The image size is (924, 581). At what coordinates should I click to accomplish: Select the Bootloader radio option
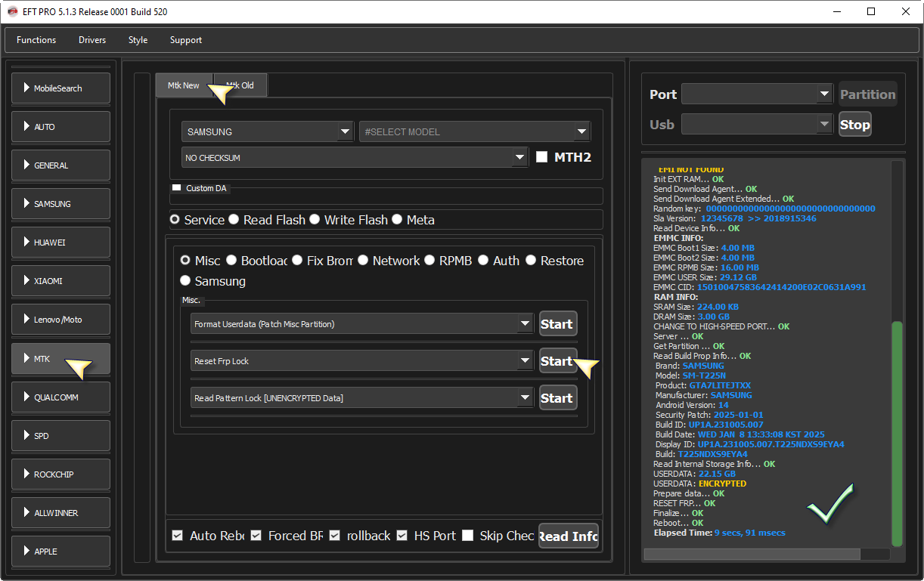click(231, 261)
